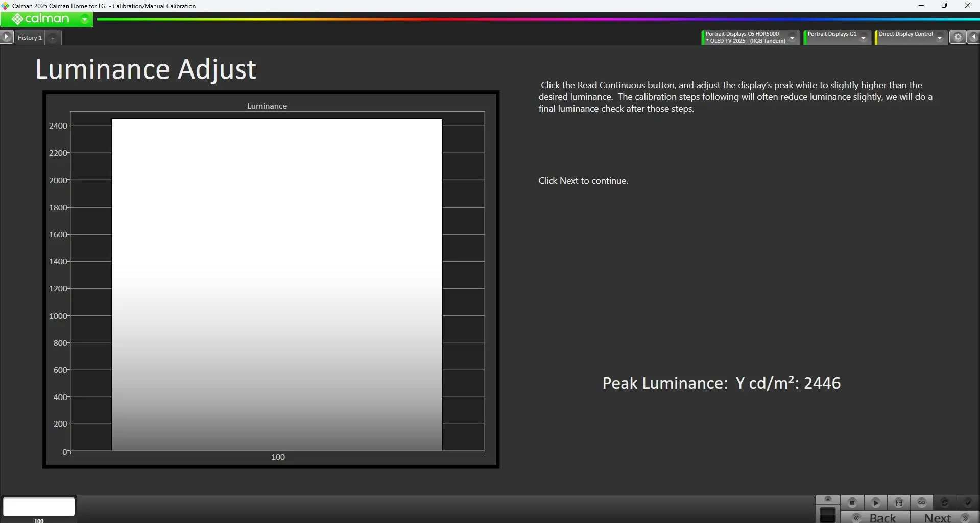Open the settings gear icon
980x523 pixels.
(958, 37)
